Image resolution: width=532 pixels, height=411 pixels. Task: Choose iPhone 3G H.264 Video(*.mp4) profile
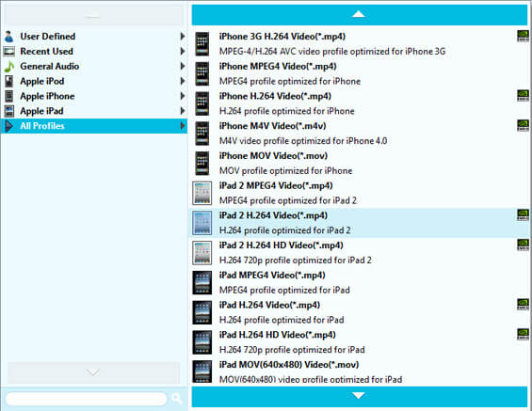click(x=360, y=43)
